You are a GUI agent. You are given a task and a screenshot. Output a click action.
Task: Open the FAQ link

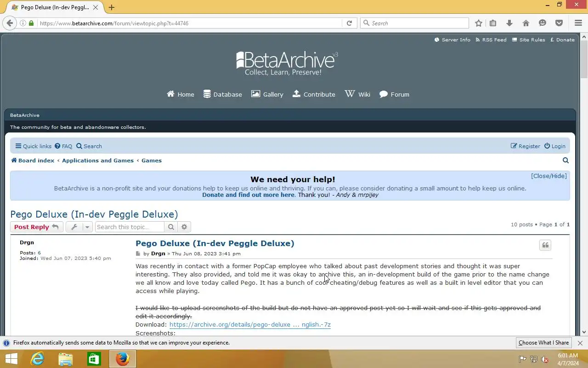coord(63,146)
